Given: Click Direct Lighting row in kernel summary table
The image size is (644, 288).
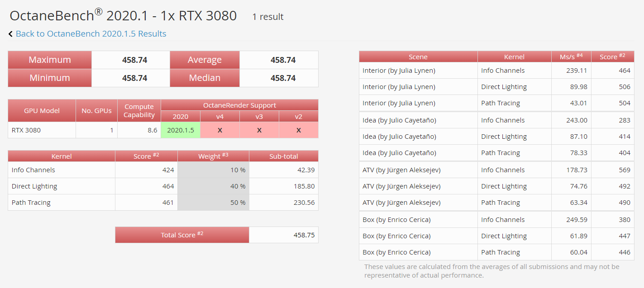Looking at the screenshot, I should tap(163, 186).
